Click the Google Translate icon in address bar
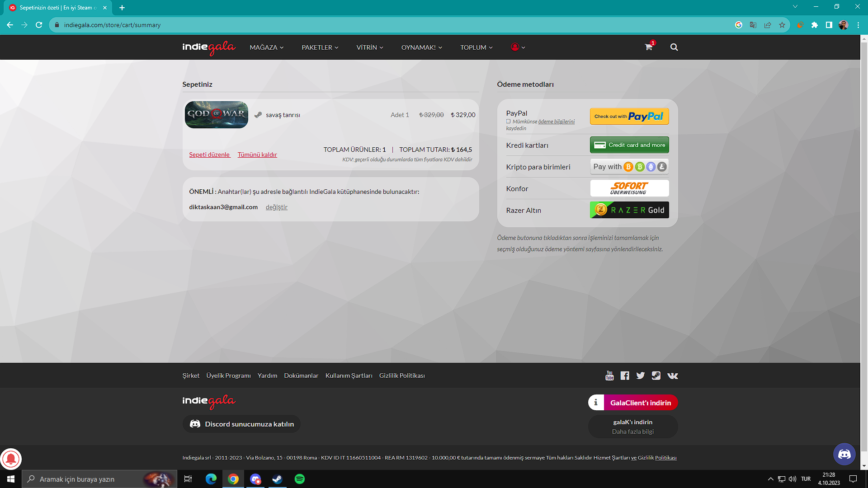868x488 pixels. (x=753, y=25)
